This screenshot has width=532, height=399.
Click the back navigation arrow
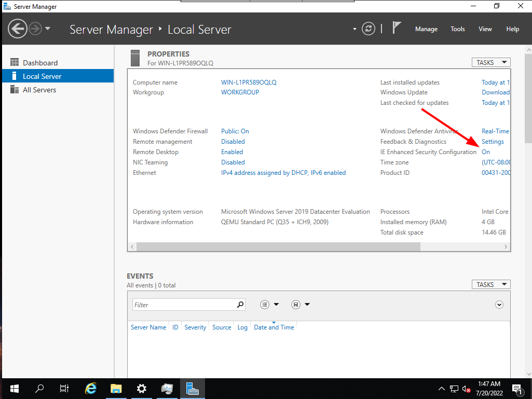[17, 29]
